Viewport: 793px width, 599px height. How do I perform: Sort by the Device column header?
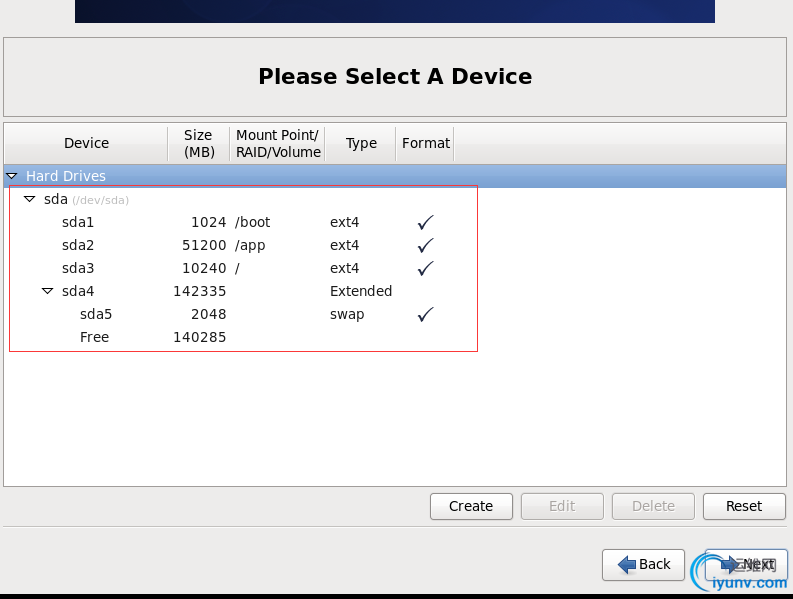click(86, 144)
